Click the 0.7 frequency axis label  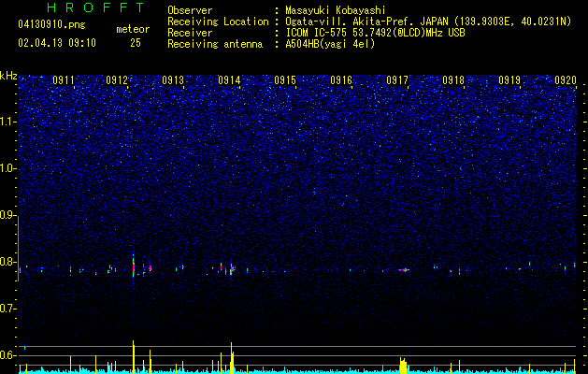pos(7,309)
